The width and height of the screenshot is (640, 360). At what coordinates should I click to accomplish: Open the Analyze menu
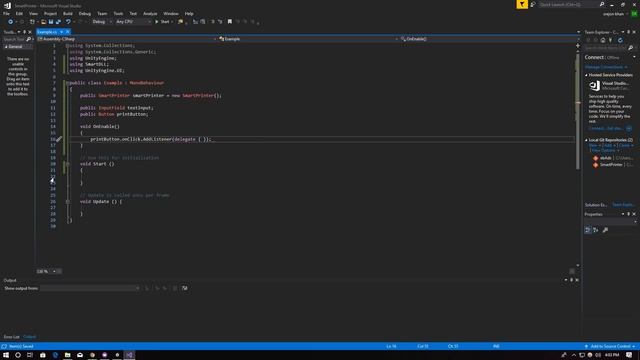pyautogui.click(x=150, y=13)
